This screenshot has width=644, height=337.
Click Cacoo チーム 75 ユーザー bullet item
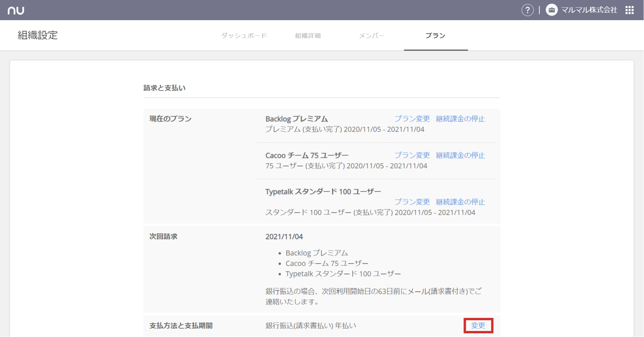327,263
